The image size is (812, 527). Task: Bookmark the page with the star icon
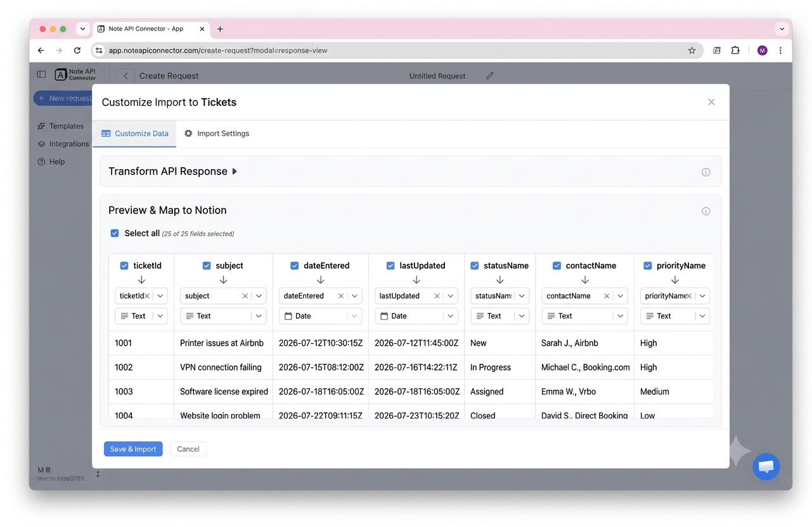pyautogui.click(x=692, y=51)
